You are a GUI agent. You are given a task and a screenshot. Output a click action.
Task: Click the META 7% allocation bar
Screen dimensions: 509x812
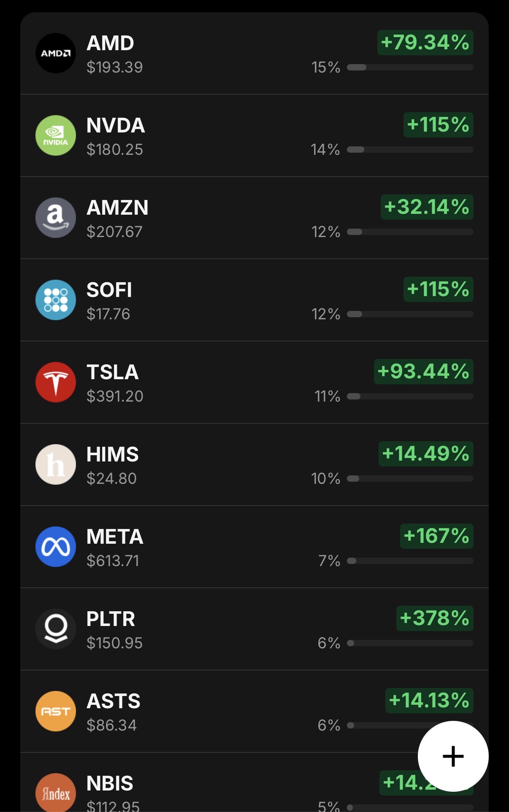(410, 561)
